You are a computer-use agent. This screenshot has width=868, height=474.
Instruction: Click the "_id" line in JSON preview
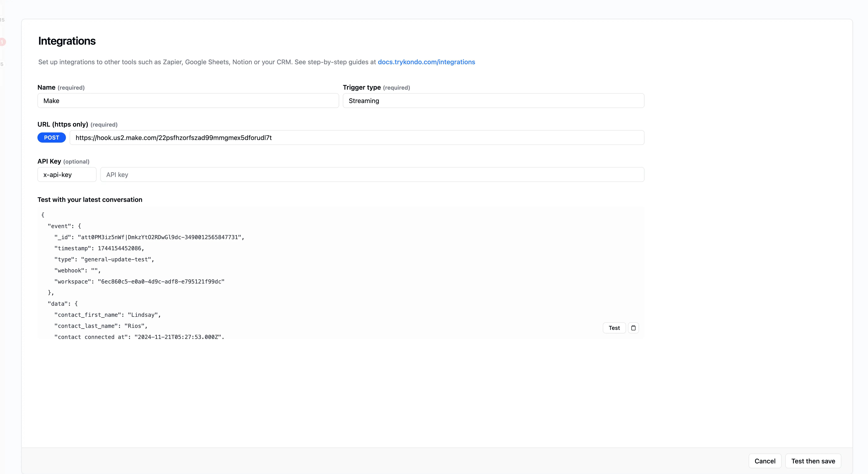click(x=149, y=237)
